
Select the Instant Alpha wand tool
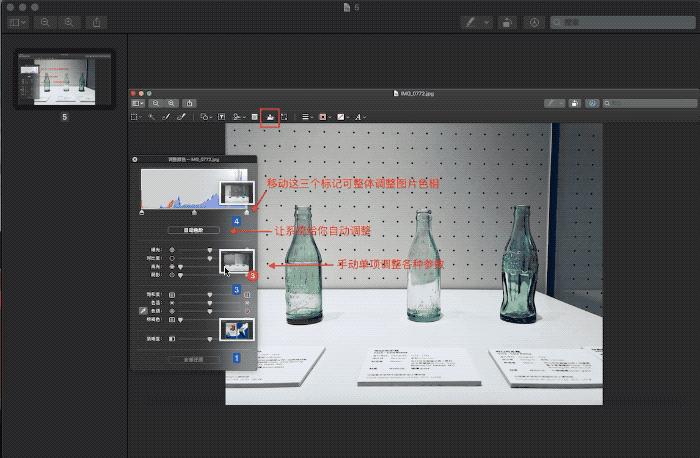pyautogui.click(x=152, y=117)
